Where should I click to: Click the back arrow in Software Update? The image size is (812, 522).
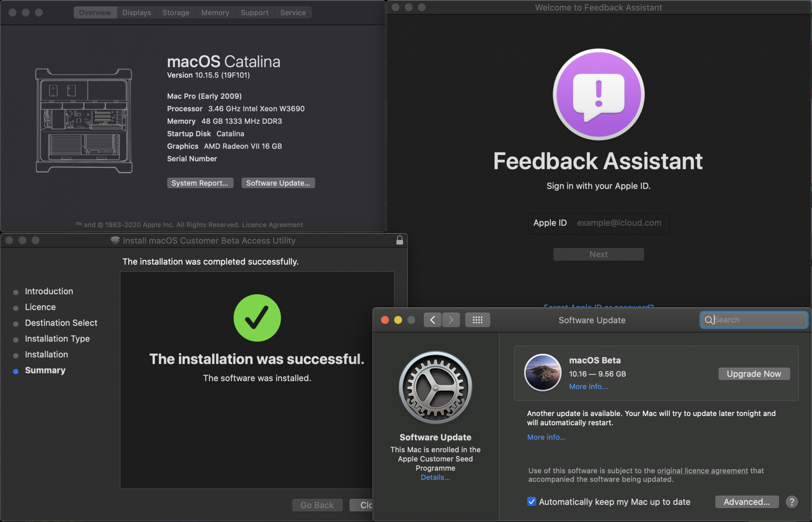(x=432, y=320)
